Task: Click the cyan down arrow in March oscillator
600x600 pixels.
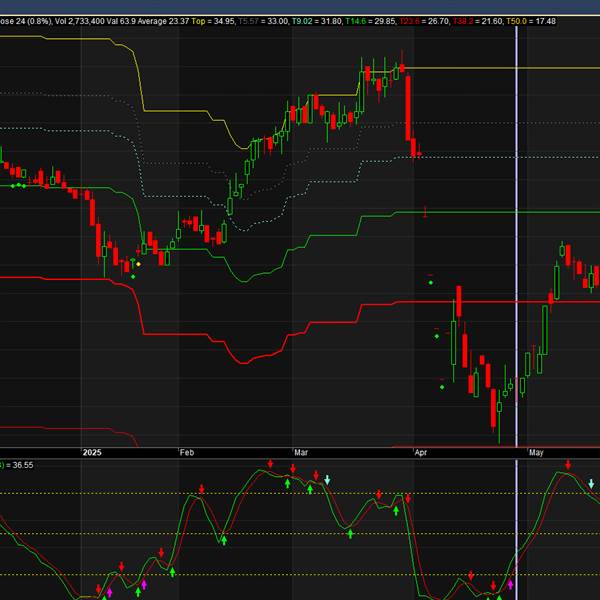Action: tap(327, 479)
